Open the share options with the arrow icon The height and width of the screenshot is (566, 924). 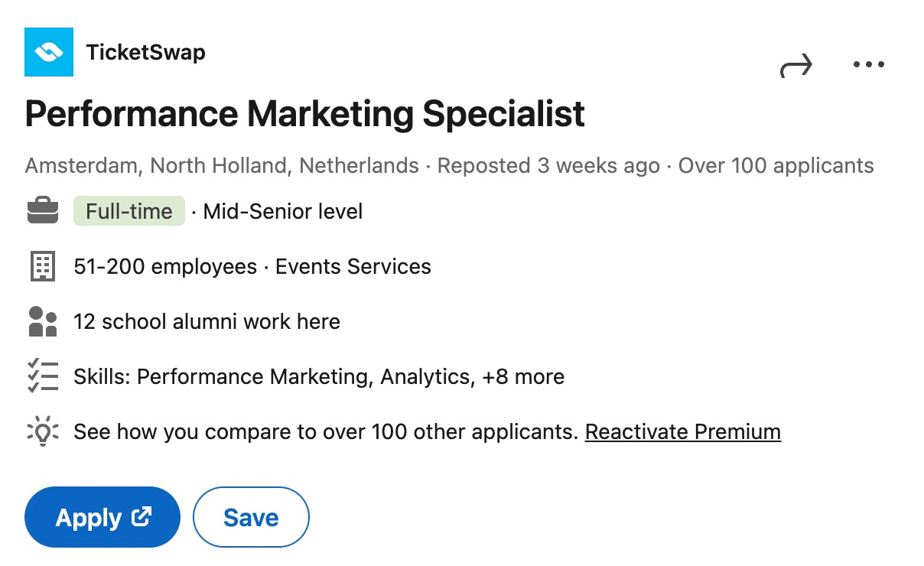coord(795,64)
